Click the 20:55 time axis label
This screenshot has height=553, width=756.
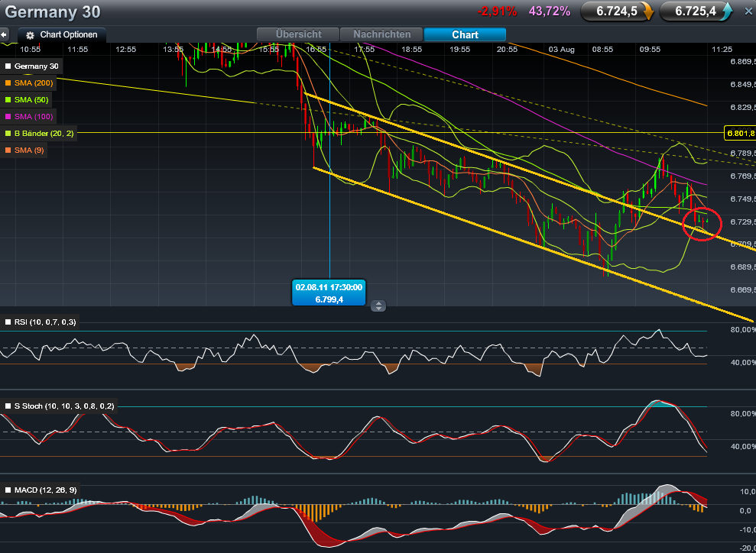click(508, 49)
